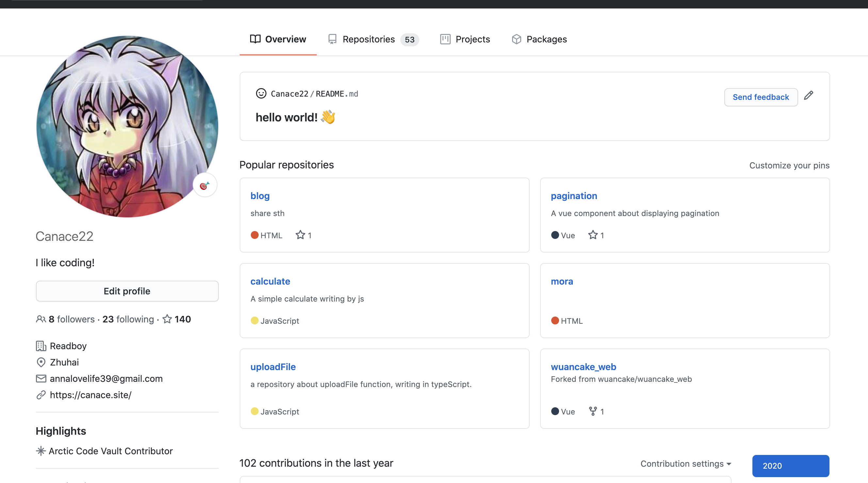Click the fork icon on wuancake_web
868x483 pixels.
tap(592, 411)
